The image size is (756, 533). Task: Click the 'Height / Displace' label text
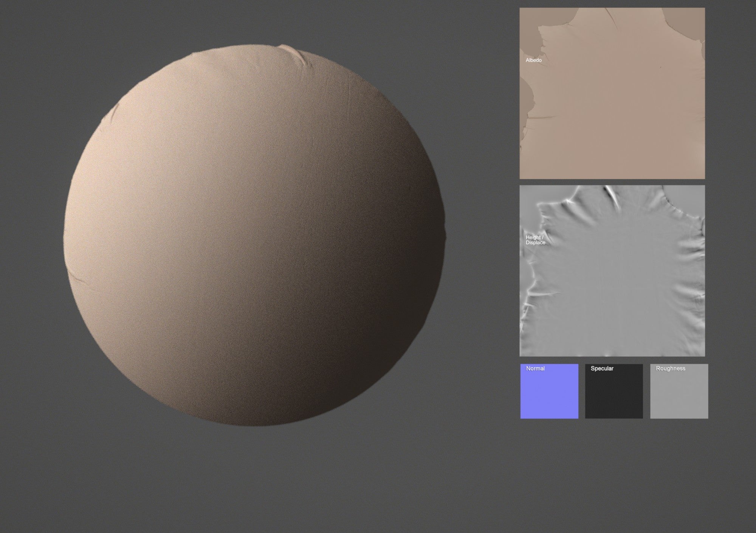click(x=536, y=240)
